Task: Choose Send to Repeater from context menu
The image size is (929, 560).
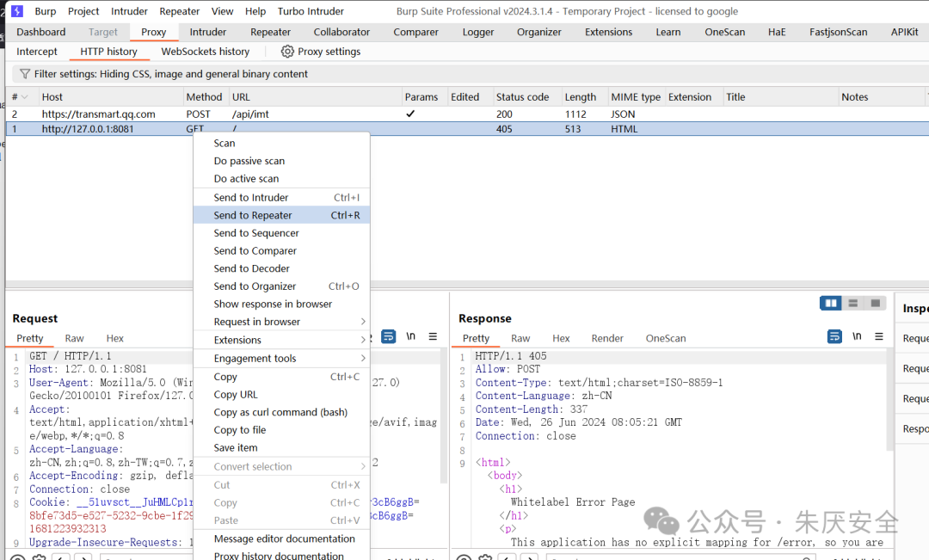Action: tap(281, 216)
